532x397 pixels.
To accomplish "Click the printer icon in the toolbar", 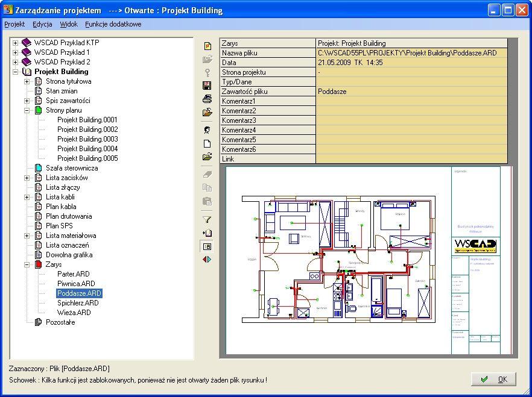I will tap(207, 99).
